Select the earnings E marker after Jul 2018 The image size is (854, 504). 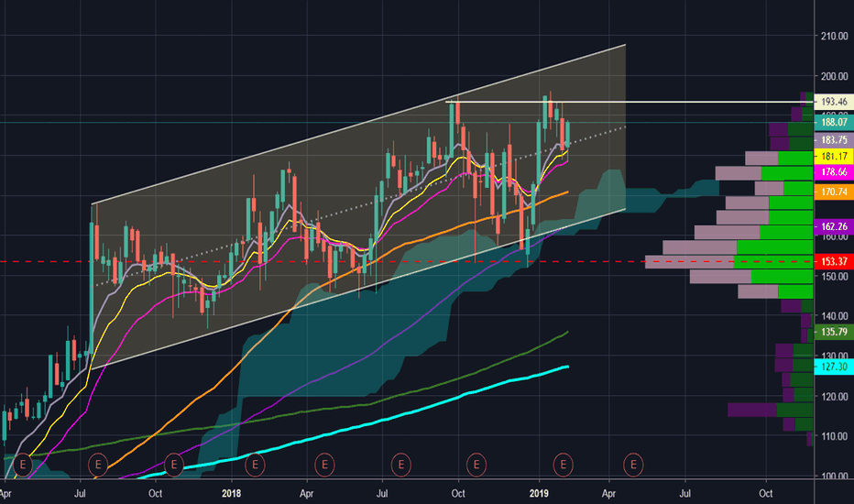click(400, 465)
